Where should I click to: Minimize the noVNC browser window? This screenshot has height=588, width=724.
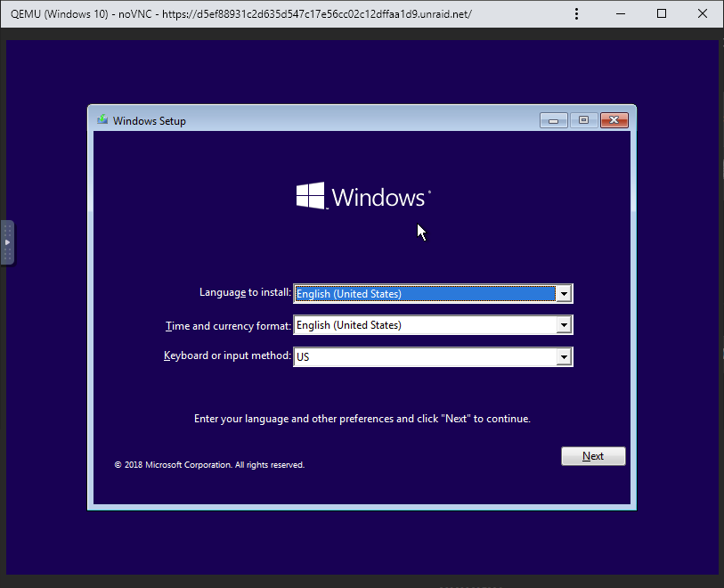coord(621,14)
